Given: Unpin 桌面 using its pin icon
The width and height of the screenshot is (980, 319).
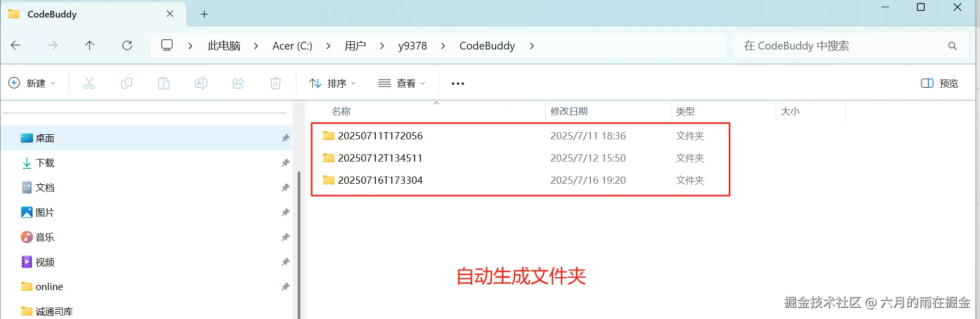Looking at the screenshot, I should [x=285, y=138].
